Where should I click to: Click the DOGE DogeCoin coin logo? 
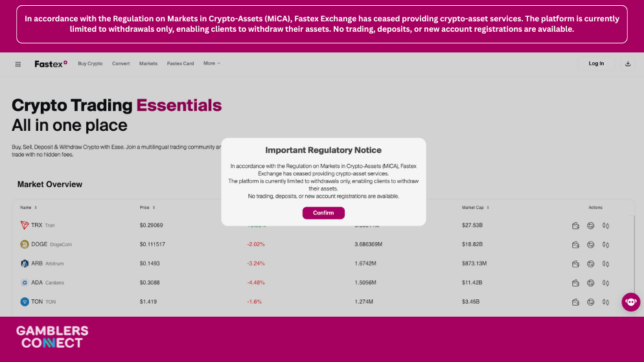tap(25, 244)
